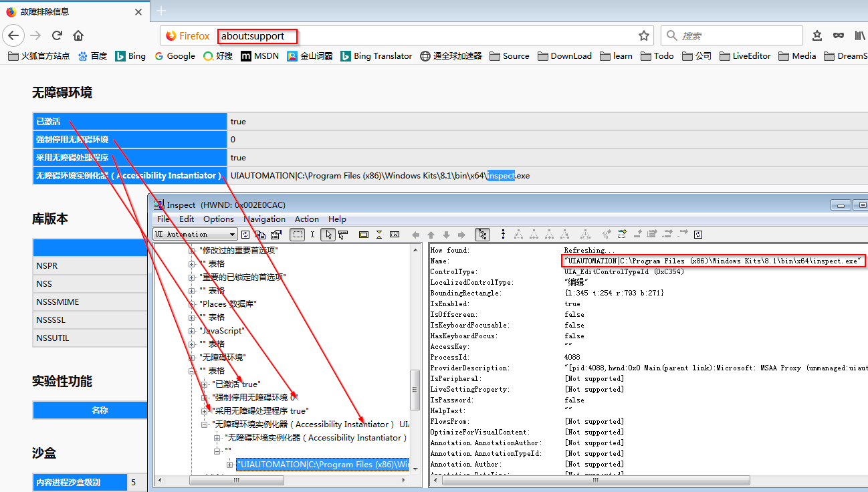Toggle Watch Focus dashed-rectangle button
Viewport: 868px width, 492px height.
(298, 235)
